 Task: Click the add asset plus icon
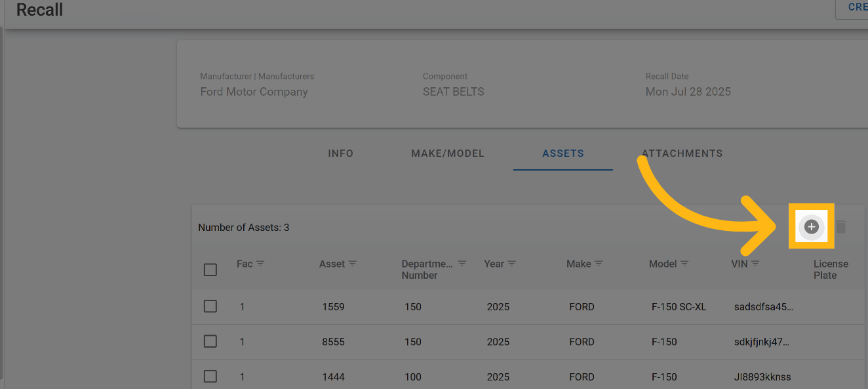811,227
